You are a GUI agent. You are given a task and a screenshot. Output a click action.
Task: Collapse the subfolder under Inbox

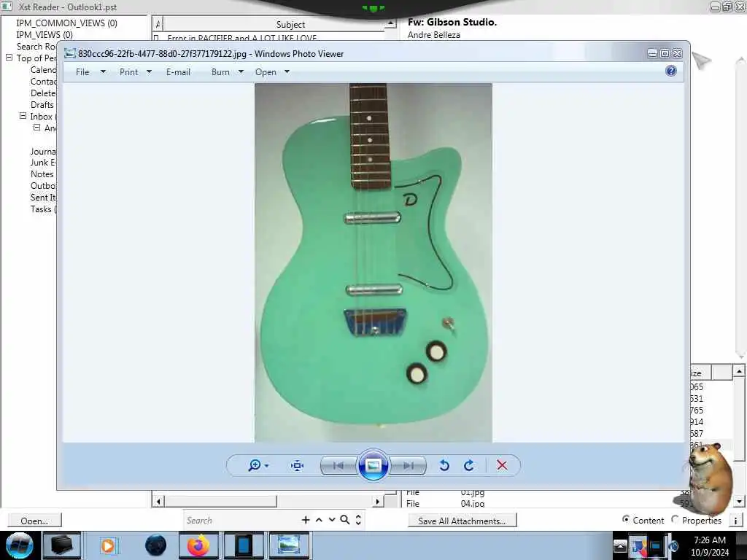pyautogui.click(x=36, y=128)
